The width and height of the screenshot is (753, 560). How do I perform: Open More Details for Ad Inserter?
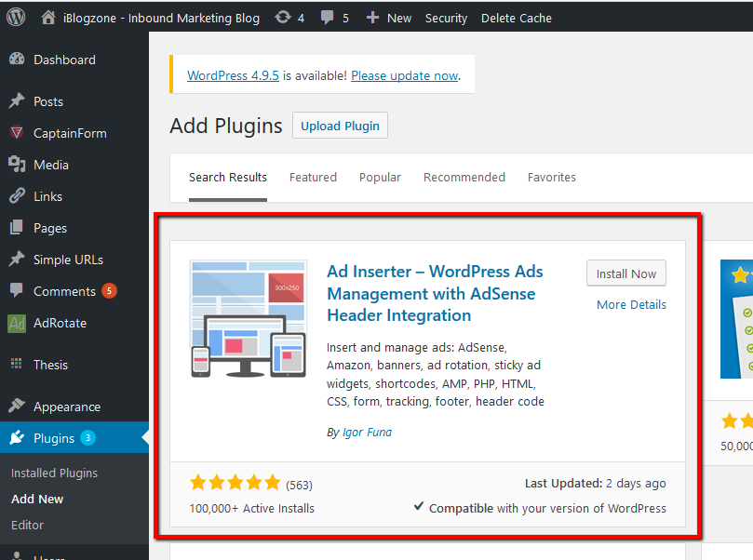[x=631, y=304]
